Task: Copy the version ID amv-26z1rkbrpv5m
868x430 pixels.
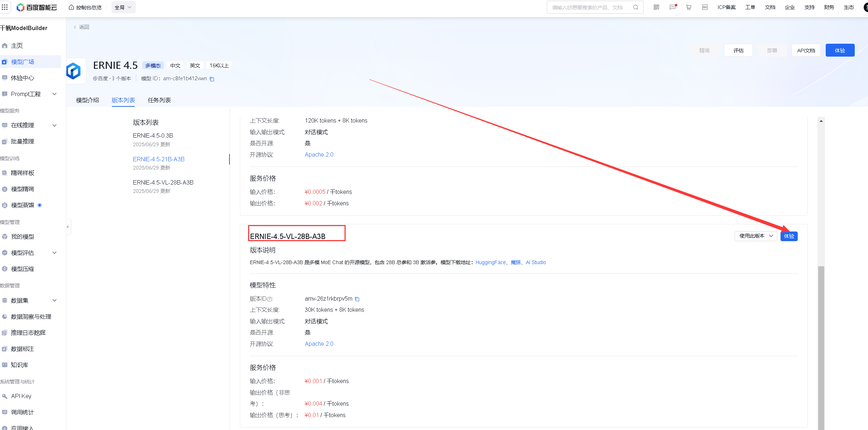Action: pos(357,299)
